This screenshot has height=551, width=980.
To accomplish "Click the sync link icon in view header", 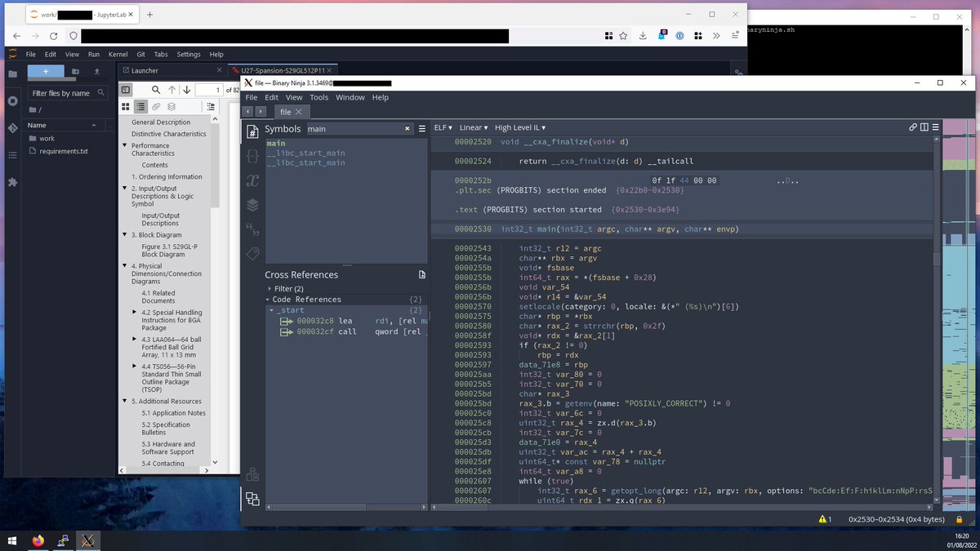I will pos(913,127).
